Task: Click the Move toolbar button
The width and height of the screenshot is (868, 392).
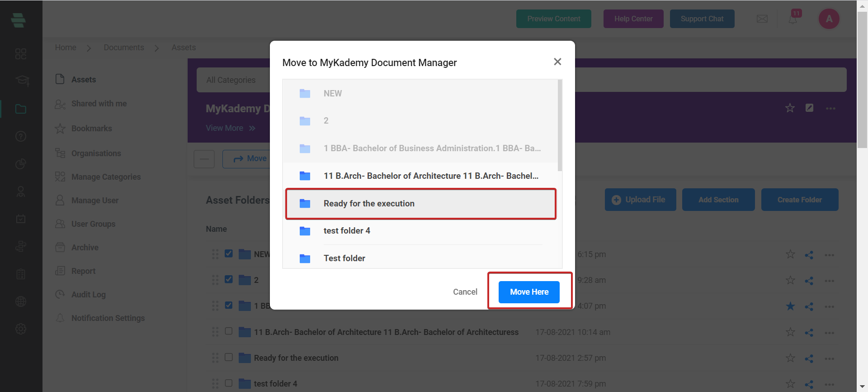Action: click(246, 159)
